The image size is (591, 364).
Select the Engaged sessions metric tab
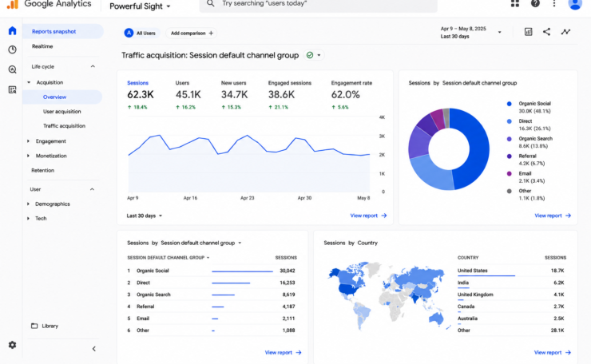(289, 94)
